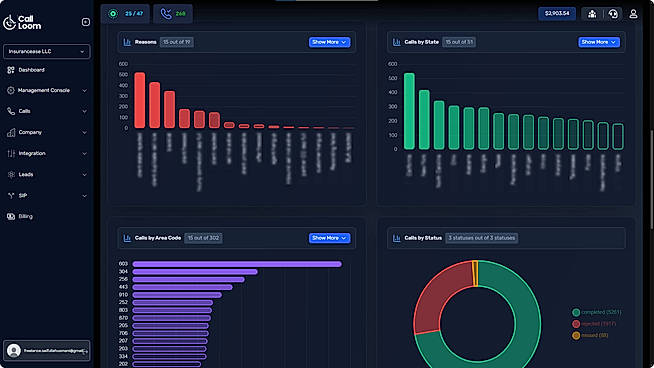
Task: Click the SIP icon in sidebar
Action: click(11, 195)
